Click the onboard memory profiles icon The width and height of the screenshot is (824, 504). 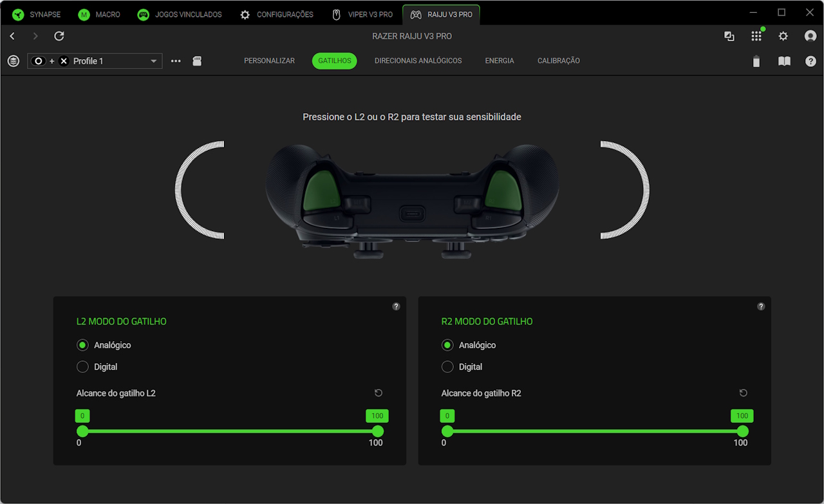pos(197,61)
